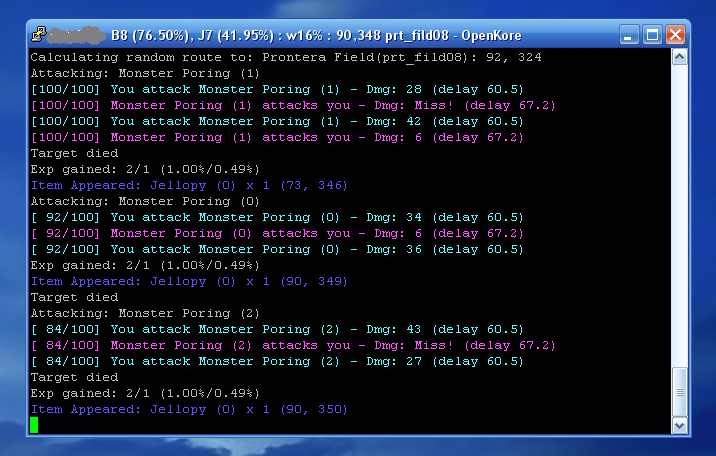Click the scrollbar up arrow
The image size is (716, 456).
(x=679, y=57)
